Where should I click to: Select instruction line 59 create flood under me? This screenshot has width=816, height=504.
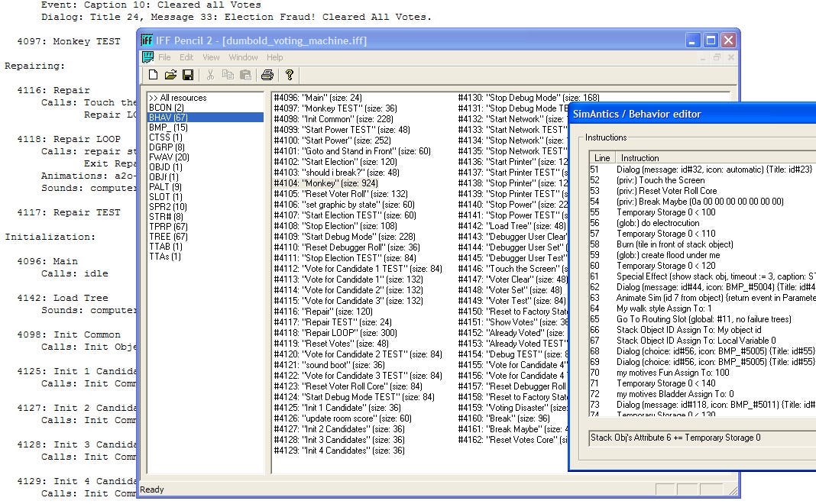[703, 255]
